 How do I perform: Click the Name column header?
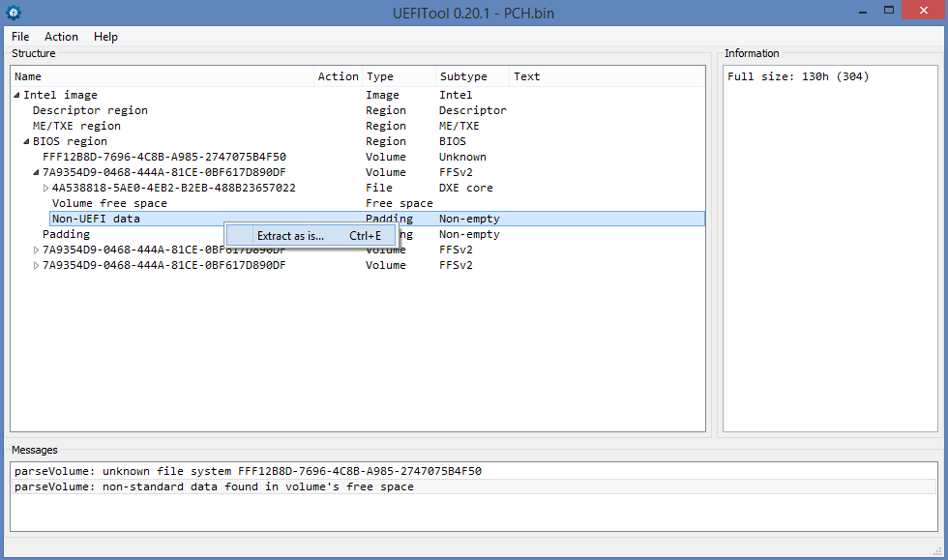click(163, 76)
